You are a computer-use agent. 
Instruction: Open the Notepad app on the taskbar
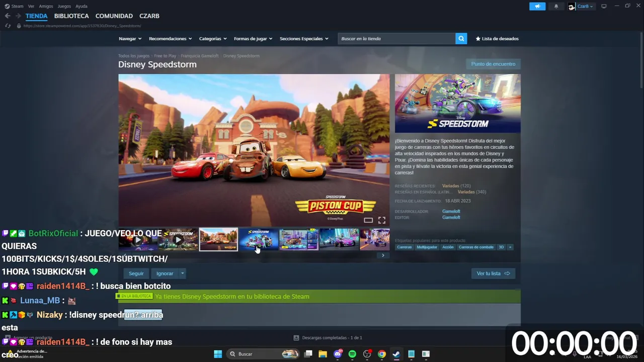click(x=411, y=354)
